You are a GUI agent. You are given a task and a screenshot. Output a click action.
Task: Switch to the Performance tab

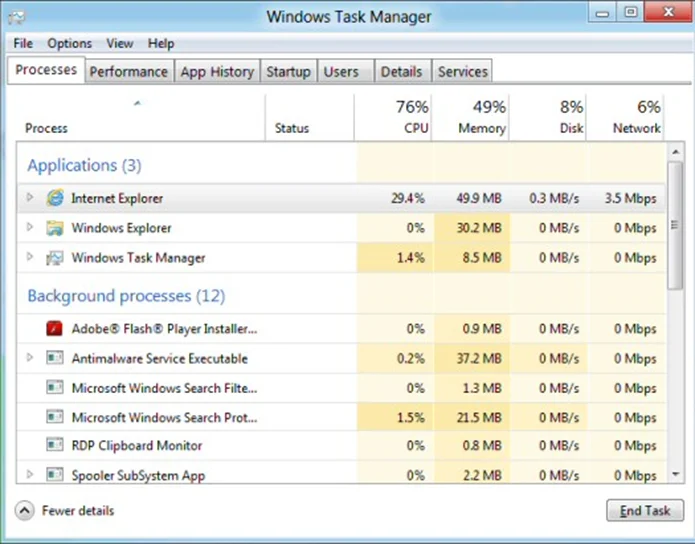(x=128, y=71)
